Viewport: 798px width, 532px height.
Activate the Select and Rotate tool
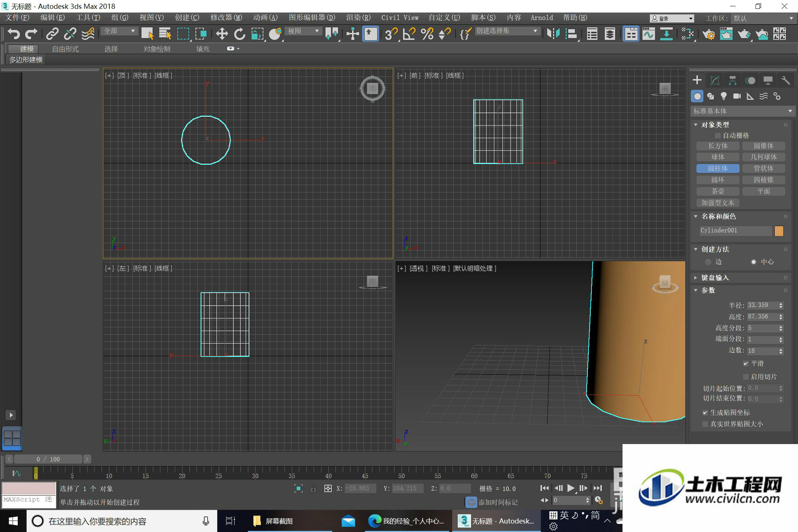[239, 34]
